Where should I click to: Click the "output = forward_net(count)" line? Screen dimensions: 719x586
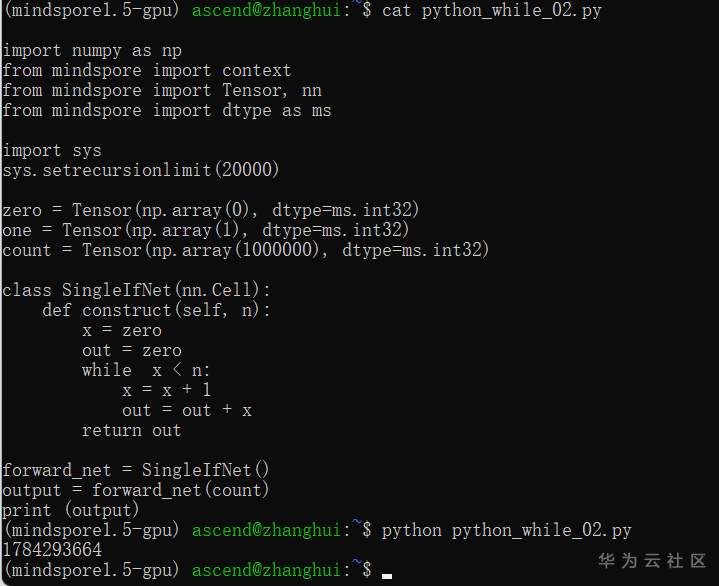point(136,490)
